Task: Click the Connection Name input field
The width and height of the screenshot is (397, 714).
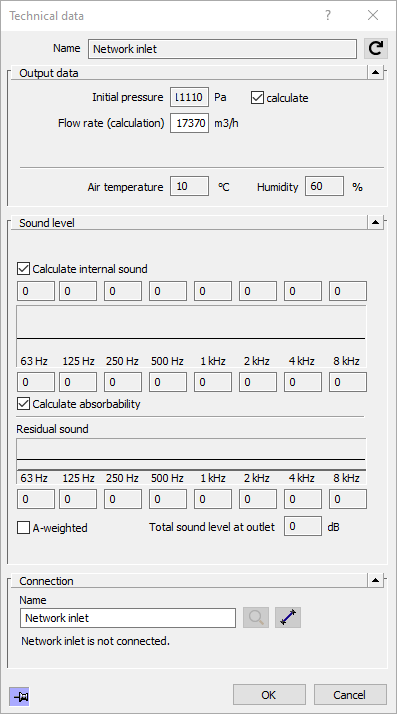Action: (128, 618)
